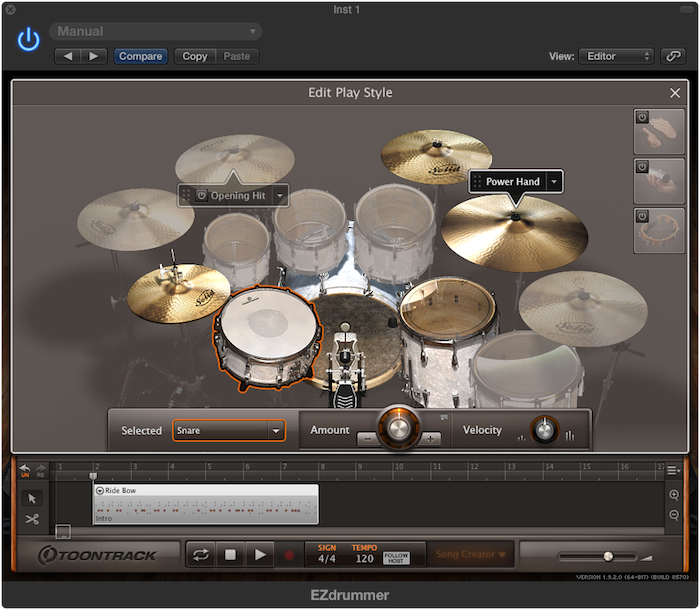Open the Selected Snare dropdown
The height and width of the screenshot is (610, 700).
click(x=229, y=430)
